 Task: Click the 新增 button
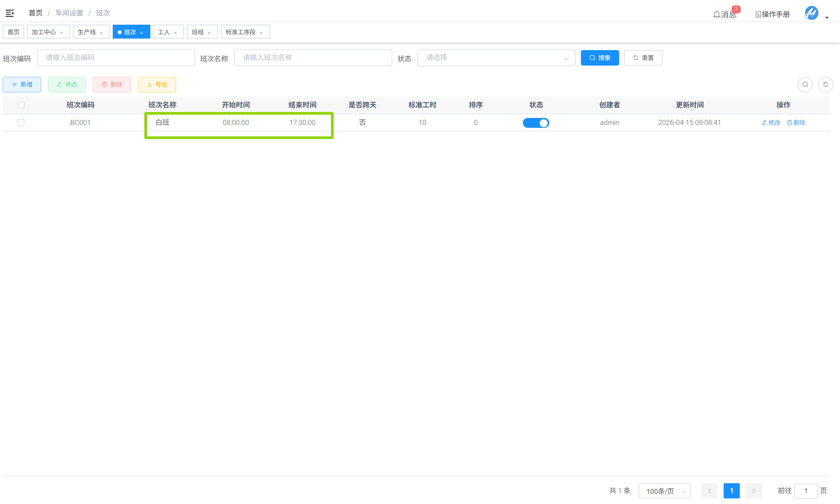point(22,85)
